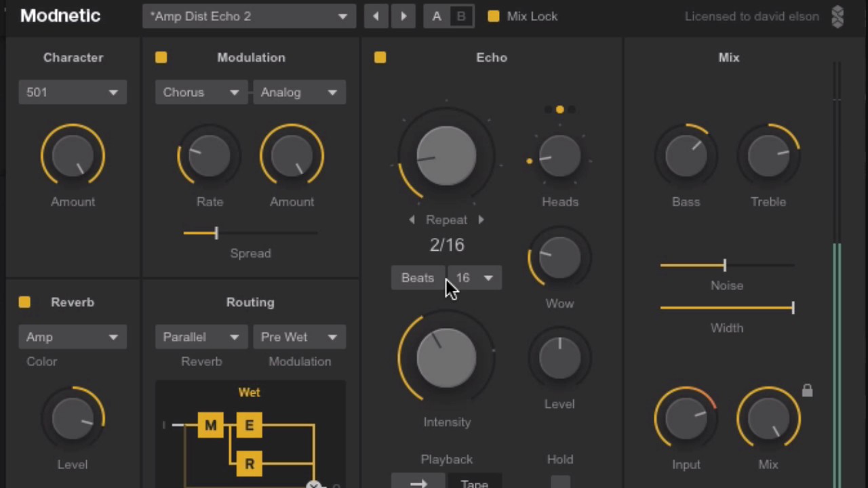This screenshot has height=488, width=868.
Task: Click the Treble knob
Action: click(768, 155)
